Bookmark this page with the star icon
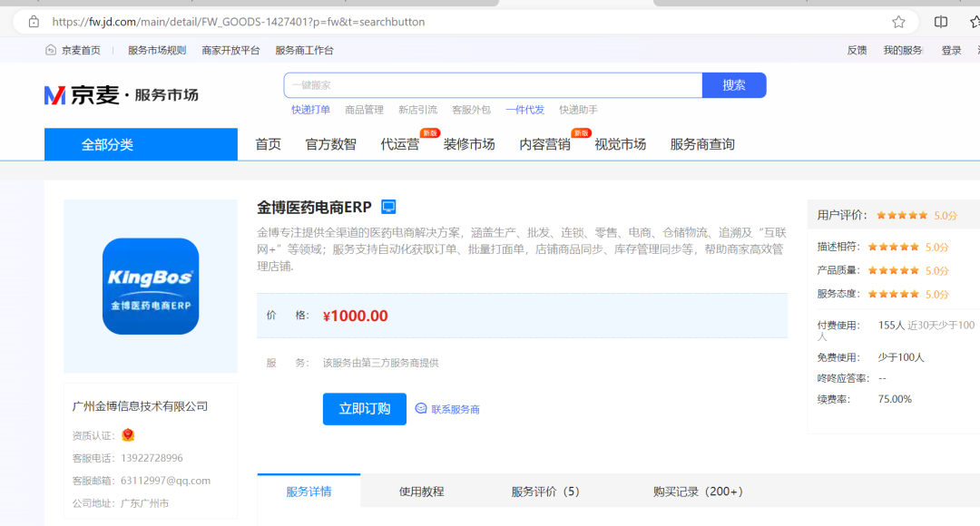The width and height of the screenshot is (980, 526). (898, 22)
